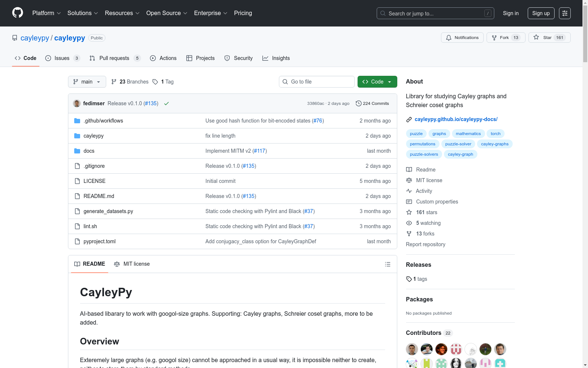Click the Search or jump to field
This screenshot has height=368, width=588.
(x=435, y=13)
